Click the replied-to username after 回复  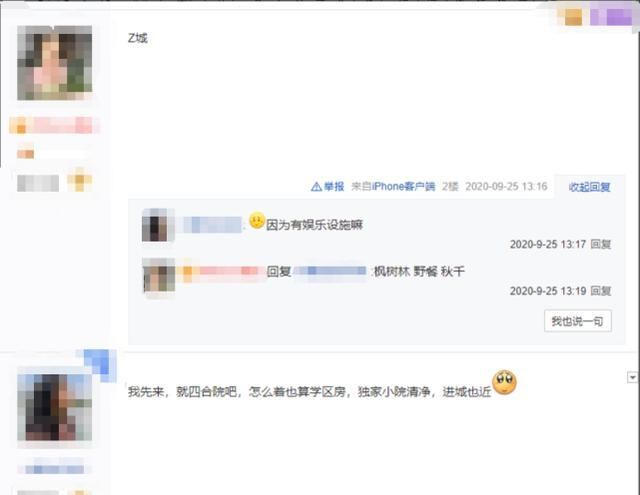330,271
